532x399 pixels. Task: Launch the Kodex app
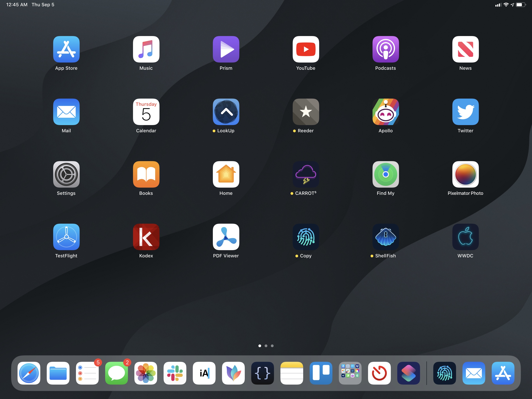pyautogui.click(x=146, y=237)
